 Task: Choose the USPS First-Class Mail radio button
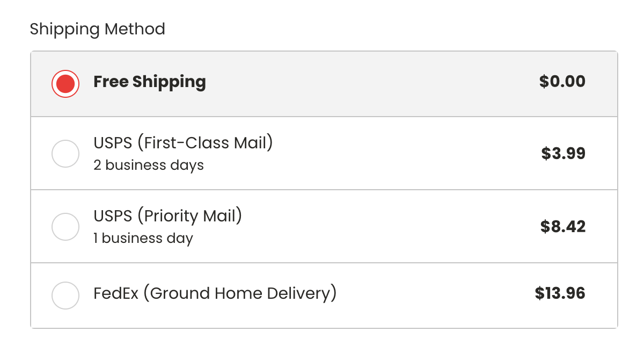pyautogui.click(x=65, y=154)
